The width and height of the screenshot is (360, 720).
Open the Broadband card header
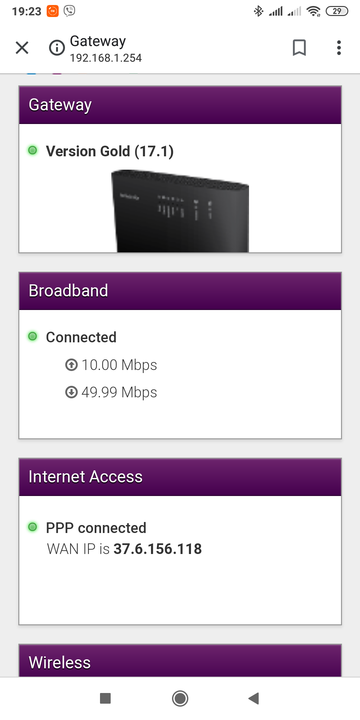180,291
